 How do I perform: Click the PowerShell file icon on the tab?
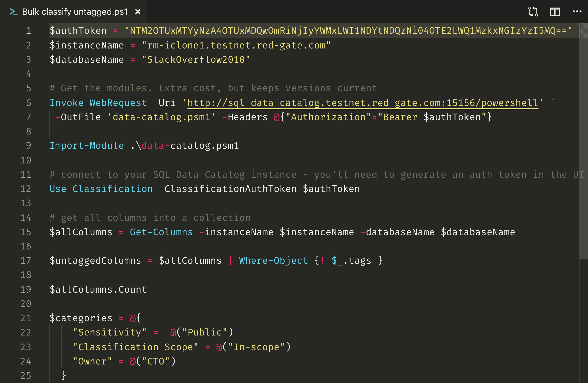click(x=13, y=12)
